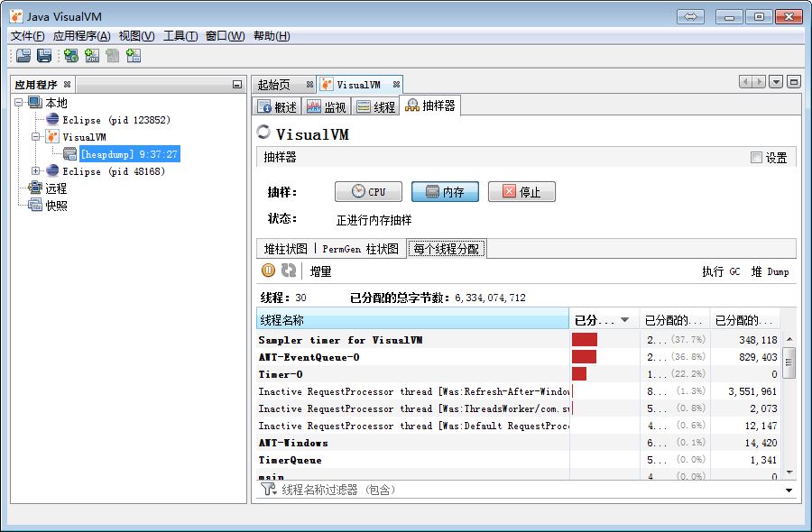This screenshot has height=532, width=812.
Task: Open the filter options dropdown arrow
Action: [789, 491]
